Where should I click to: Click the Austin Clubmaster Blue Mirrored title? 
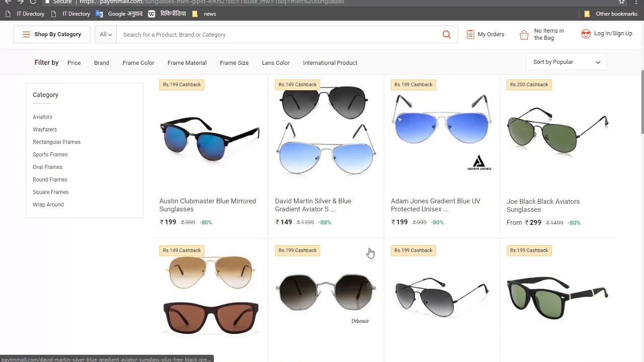coord(208,205)
